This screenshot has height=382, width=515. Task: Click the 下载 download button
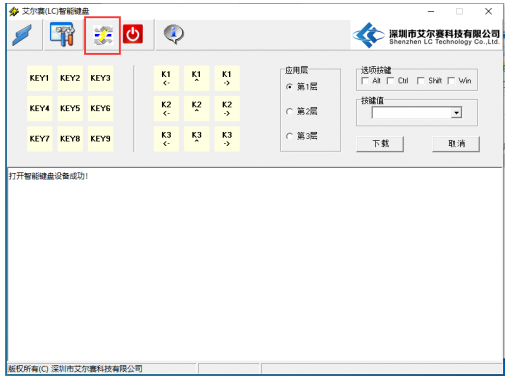(380, 144)
